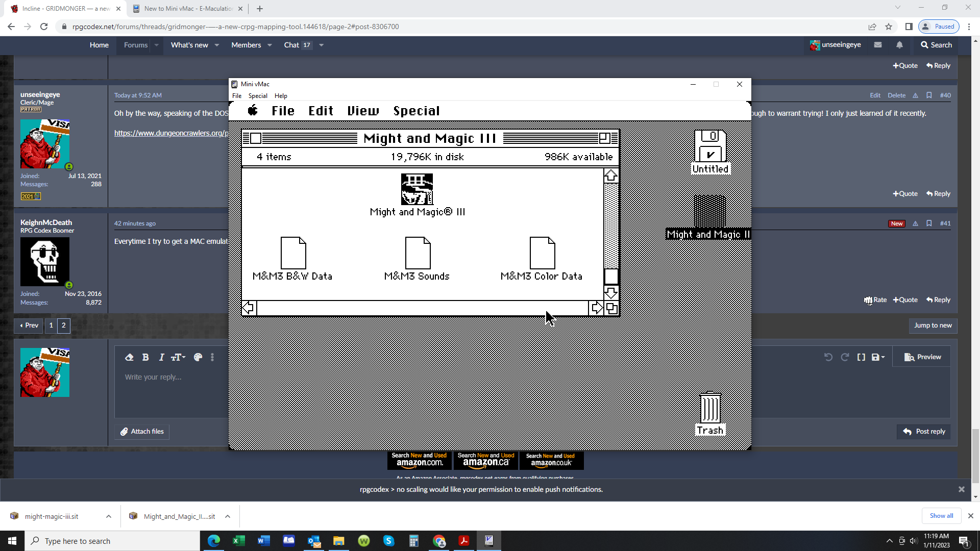This screenshot has width=980, height=551.
Task: Open the Home navigation link
Action: (99, 45)
